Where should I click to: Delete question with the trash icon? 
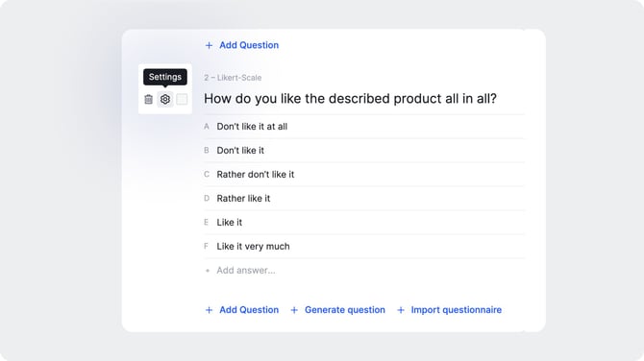tap(148, 99)
